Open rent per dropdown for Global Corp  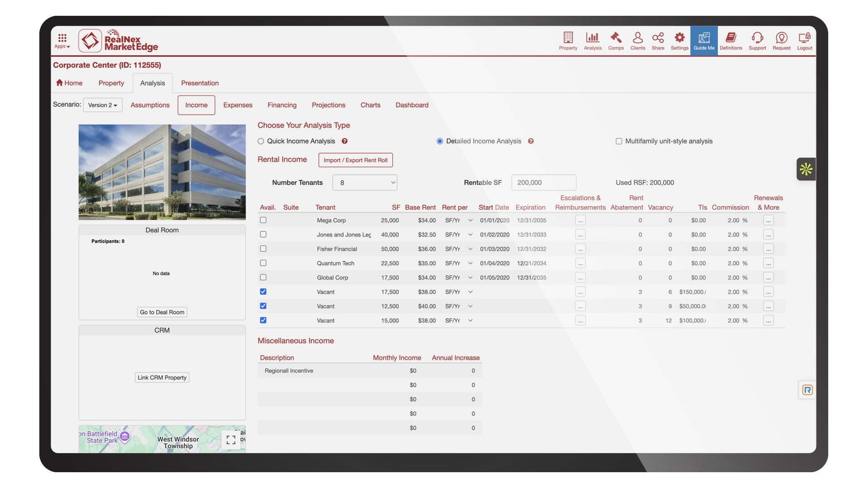459,277
